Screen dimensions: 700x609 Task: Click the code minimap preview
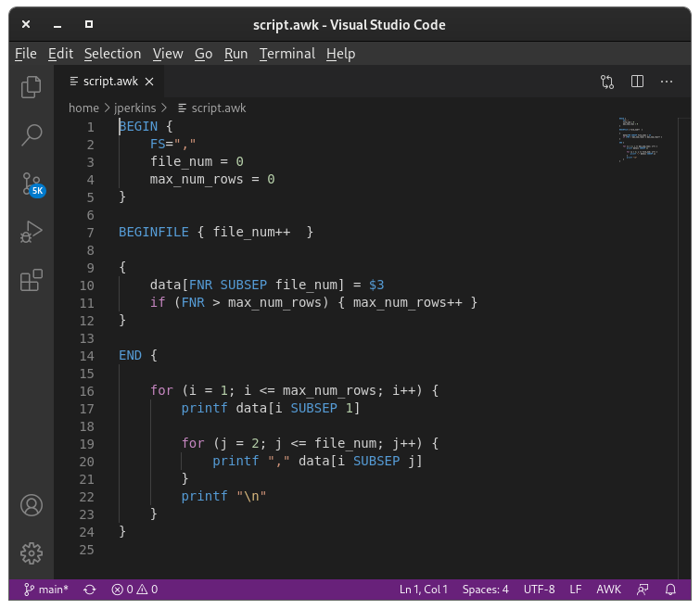[641, 139]
